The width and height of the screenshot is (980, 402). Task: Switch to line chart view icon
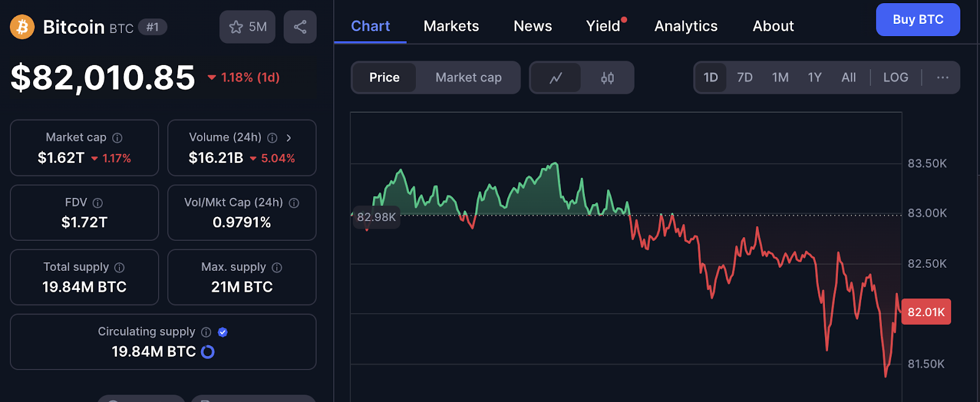[x=556, y=78]
